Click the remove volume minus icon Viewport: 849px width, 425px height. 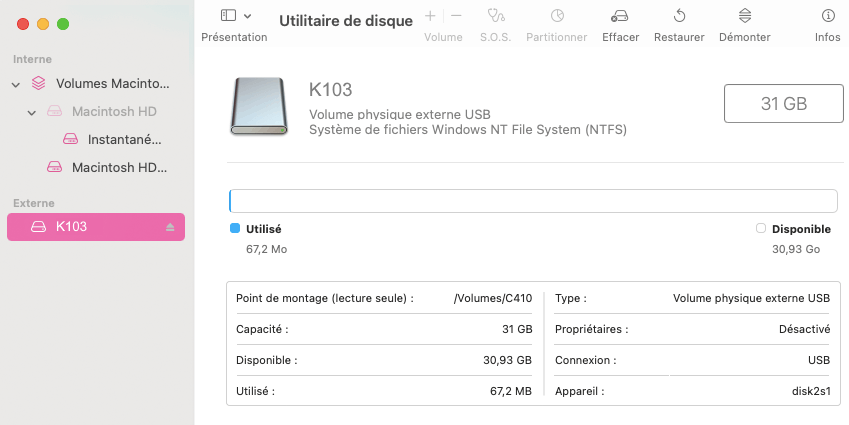(456, 16)
